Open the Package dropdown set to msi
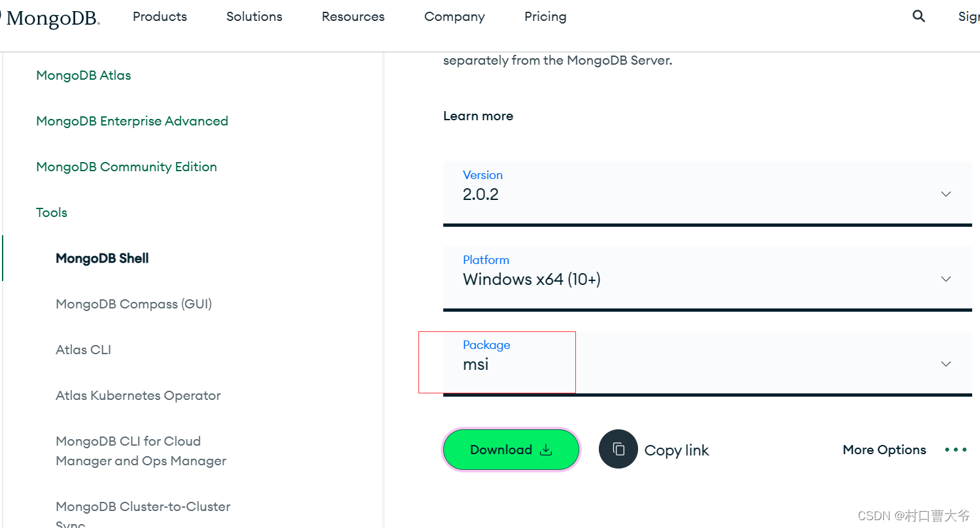 tap(945, 363)
